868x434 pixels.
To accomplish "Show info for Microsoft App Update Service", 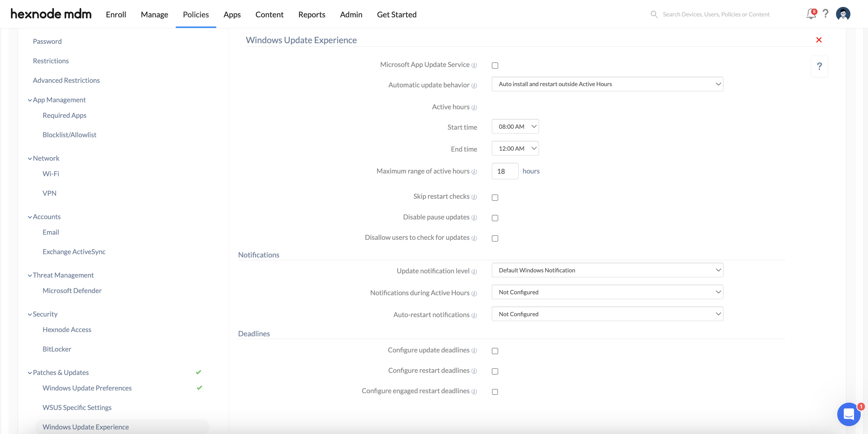I will (x=474, y=65).
